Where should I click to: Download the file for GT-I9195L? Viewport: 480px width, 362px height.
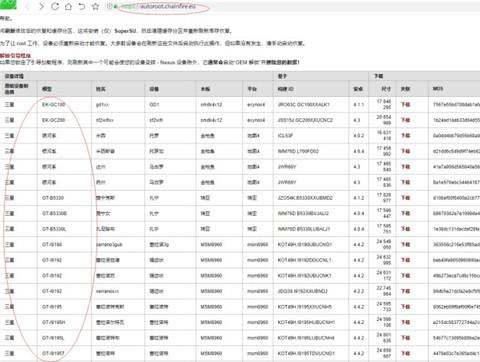click(x=405, y=338)
